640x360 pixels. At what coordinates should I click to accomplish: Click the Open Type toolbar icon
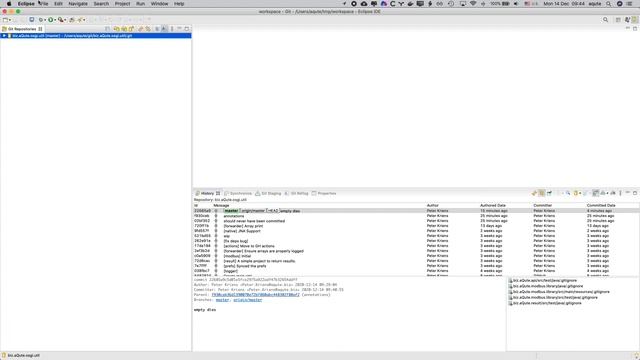tap(72, 20)
